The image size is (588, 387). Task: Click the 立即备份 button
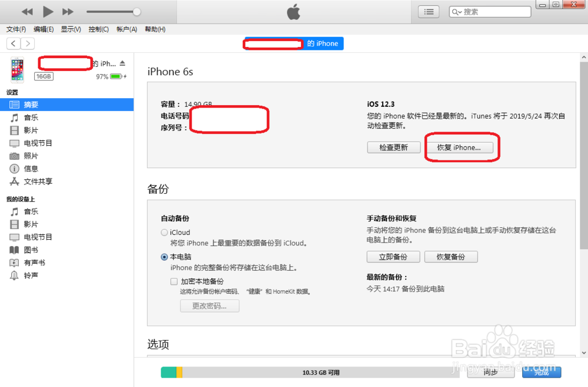[x=393, y=257]
